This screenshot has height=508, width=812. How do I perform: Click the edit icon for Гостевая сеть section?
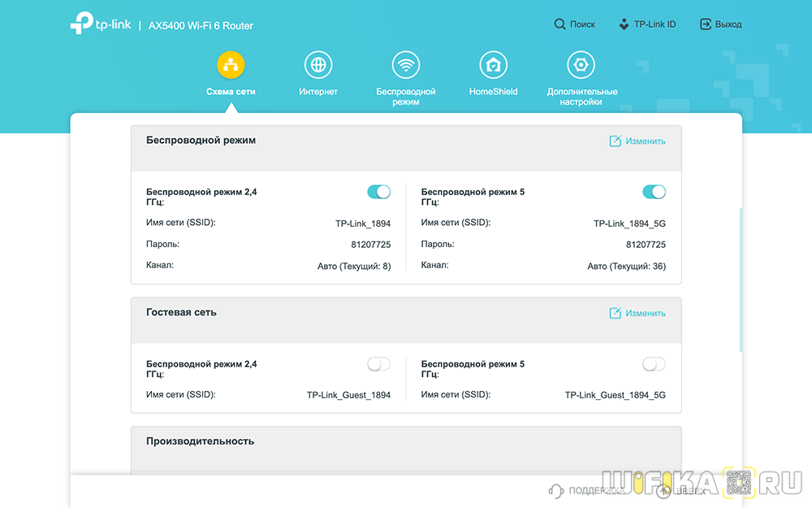[615, 314]
